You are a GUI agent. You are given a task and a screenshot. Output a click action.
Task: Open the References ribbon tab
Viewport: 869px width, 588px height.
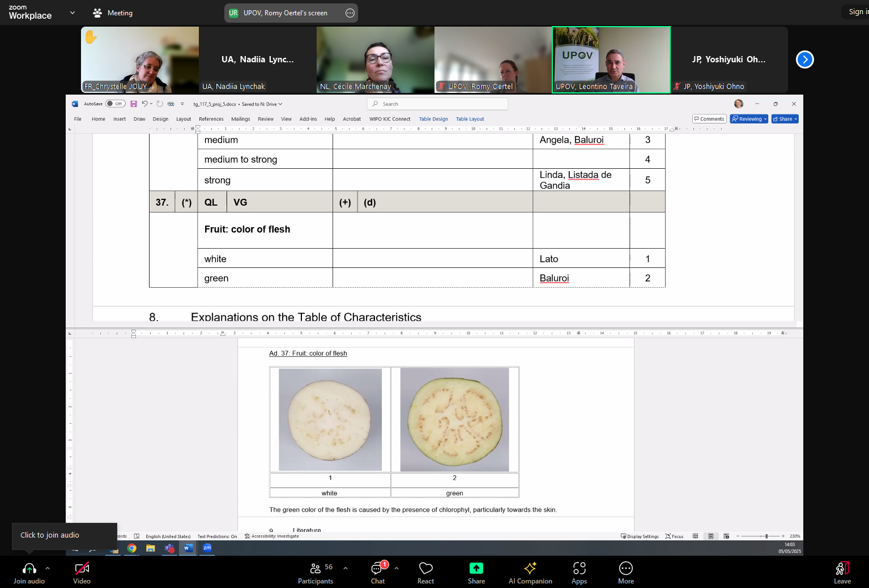[x=211, y=119]
